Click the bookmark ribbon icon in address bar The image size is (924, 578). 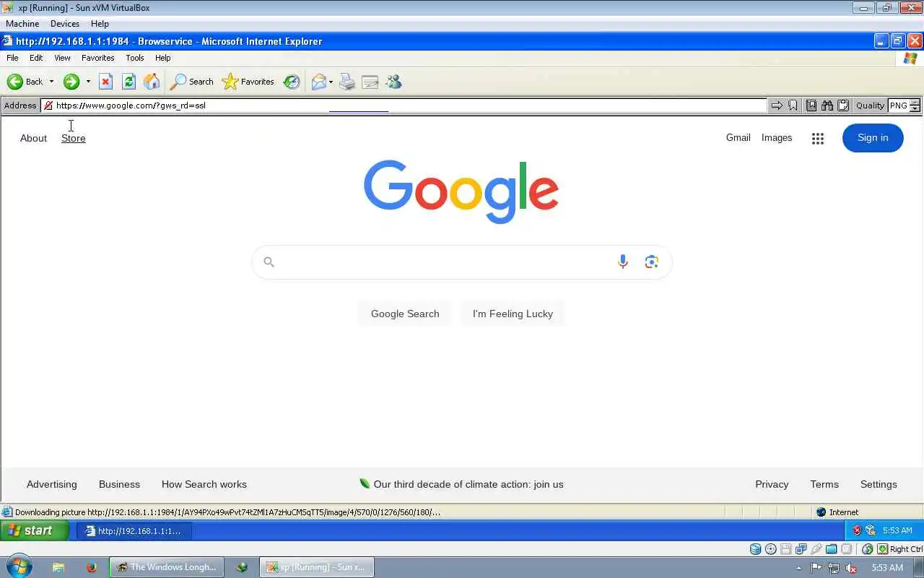[793, 105]
